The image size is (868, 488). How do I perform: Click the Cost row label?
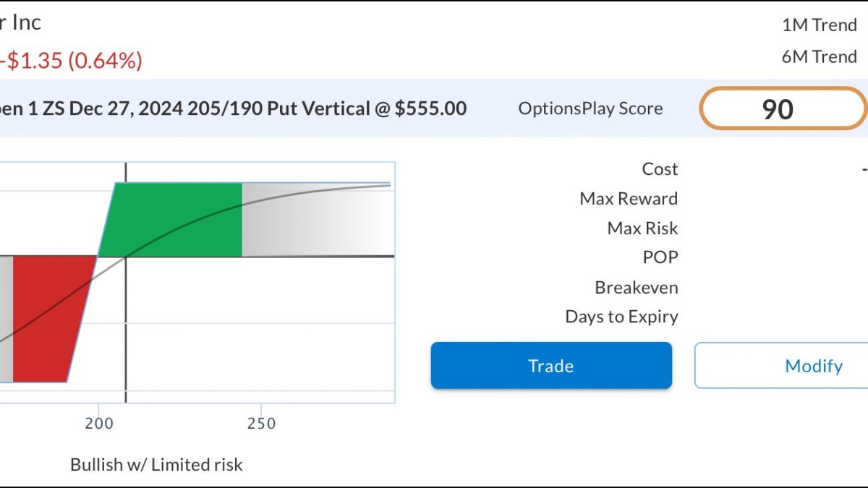(660, 169)
